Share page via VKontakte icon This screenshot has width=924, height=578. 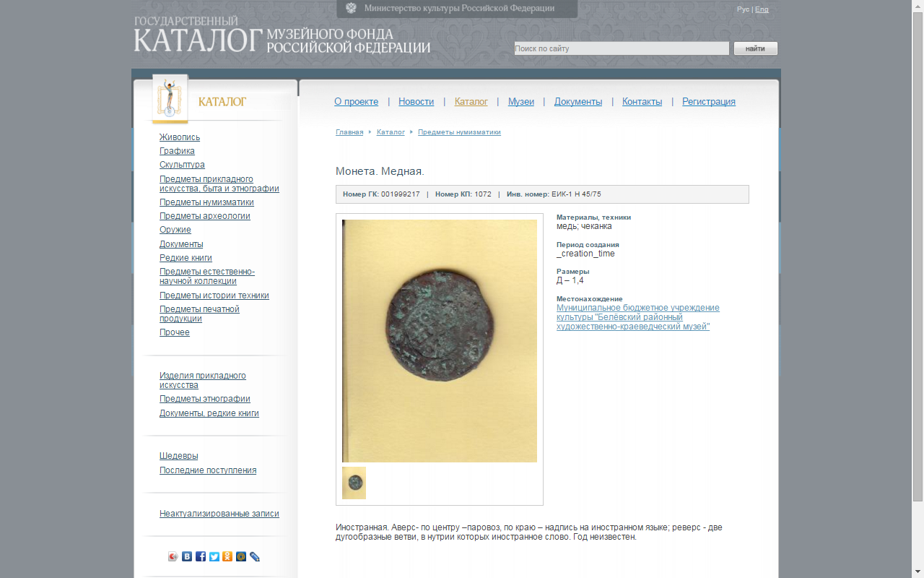187,556
